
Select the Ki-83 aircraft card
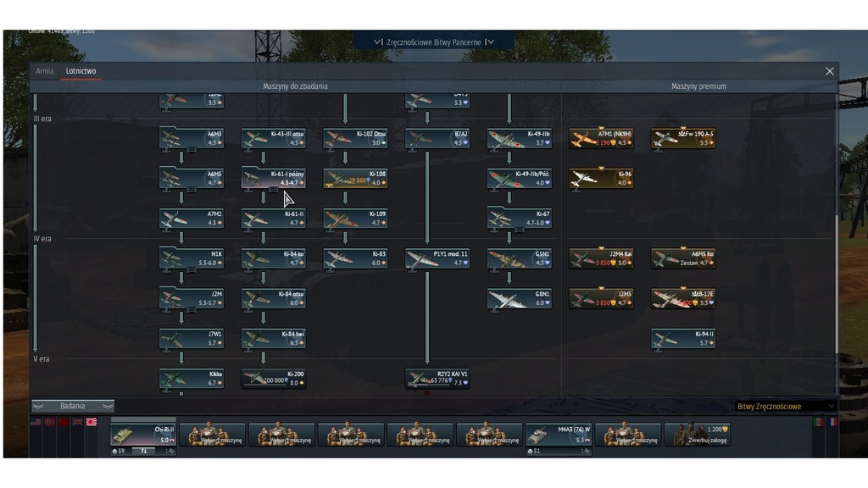point(355,258)
